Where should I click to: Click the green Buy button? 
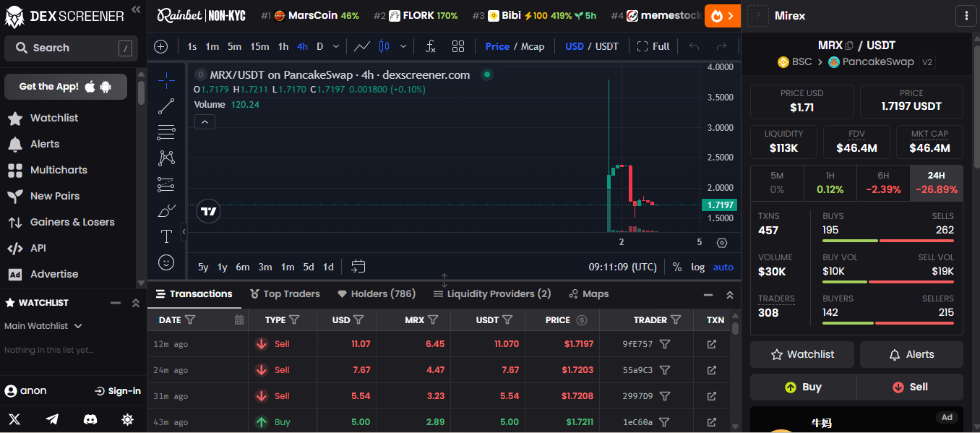(x=803, y=387)
